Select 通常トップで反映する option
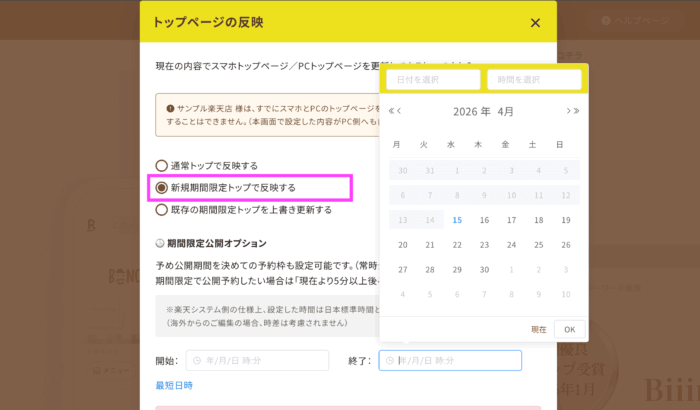This screenshot has width=700, height=410. [161, 166]
